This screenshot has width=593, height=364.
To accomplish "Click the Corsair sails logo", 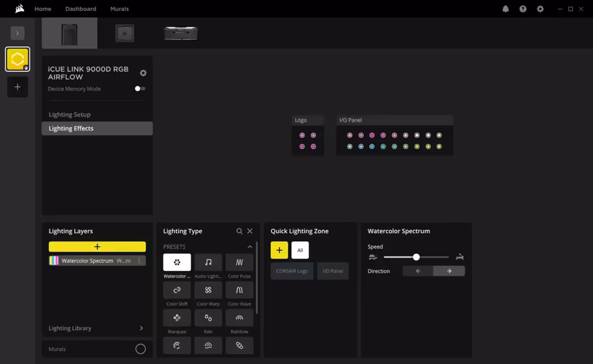I will (19, 8).
